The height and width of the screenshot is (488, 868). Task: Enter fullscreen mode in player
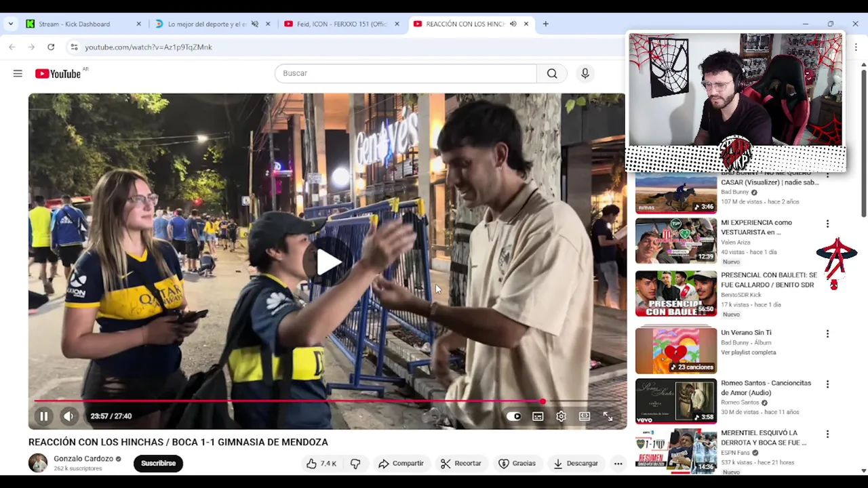(608, 416)
